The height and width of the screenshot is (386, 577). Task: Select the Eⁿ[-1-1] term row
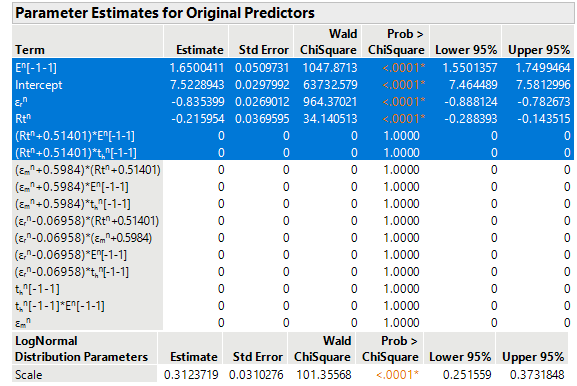tap(293, 68)
